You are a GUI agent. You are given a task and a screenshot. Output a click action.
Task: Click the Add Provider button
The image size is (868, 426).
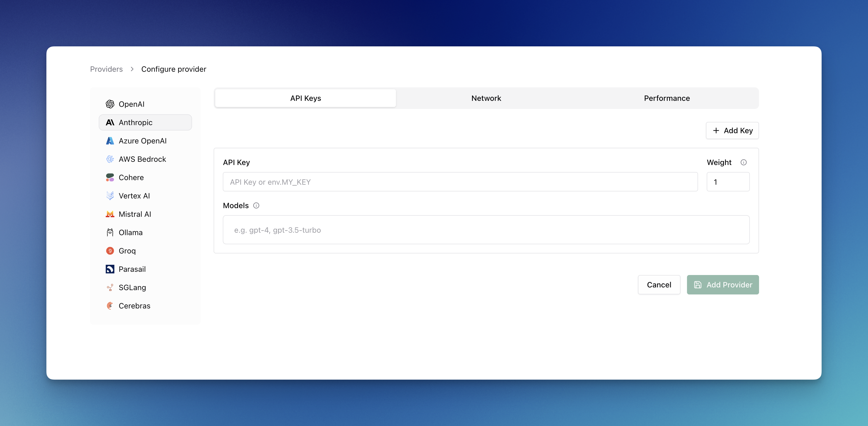(x=723, y=284)
